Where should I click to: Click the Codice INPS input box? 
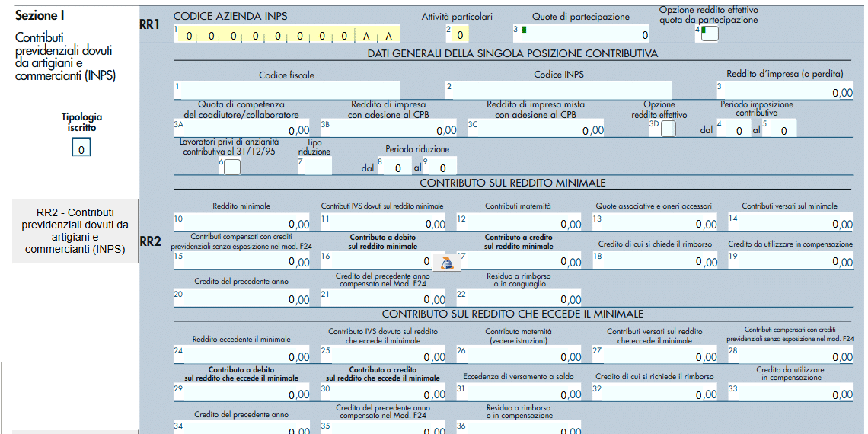[559, 91]
